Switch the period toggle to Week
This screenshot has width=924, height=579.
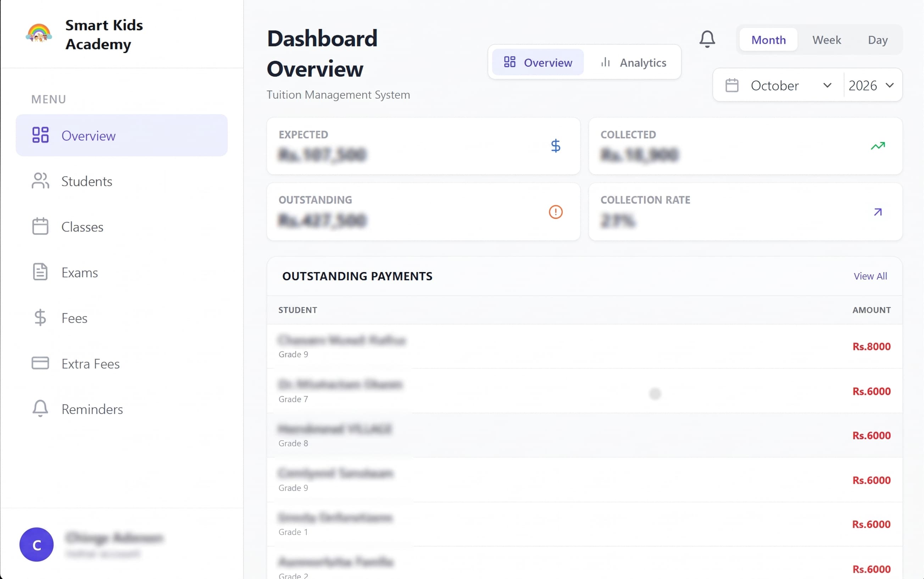click(x=826, y=39)
